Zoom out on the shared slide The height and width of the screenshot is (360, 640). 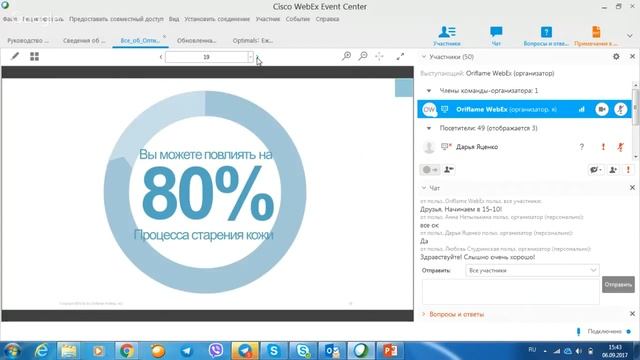point(363,56)
